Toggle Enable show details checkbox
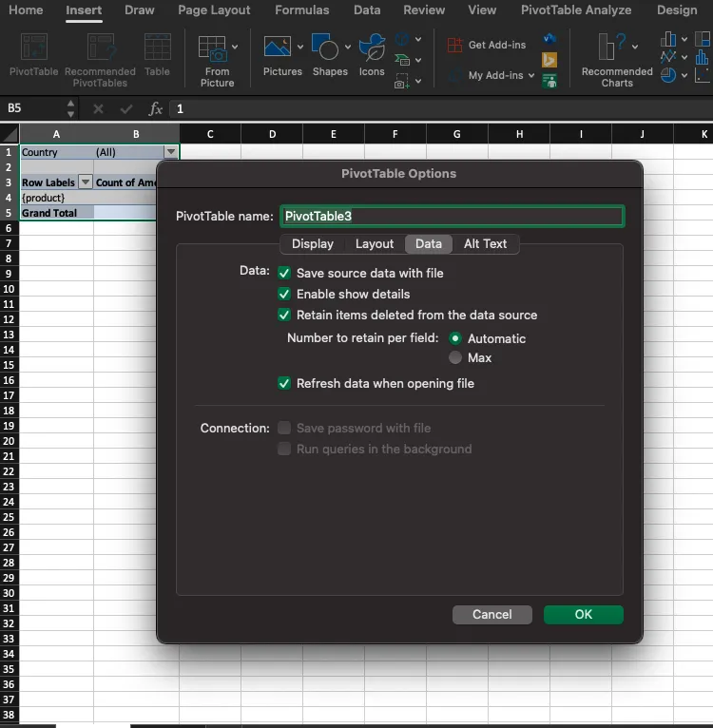 coord(284,294)
